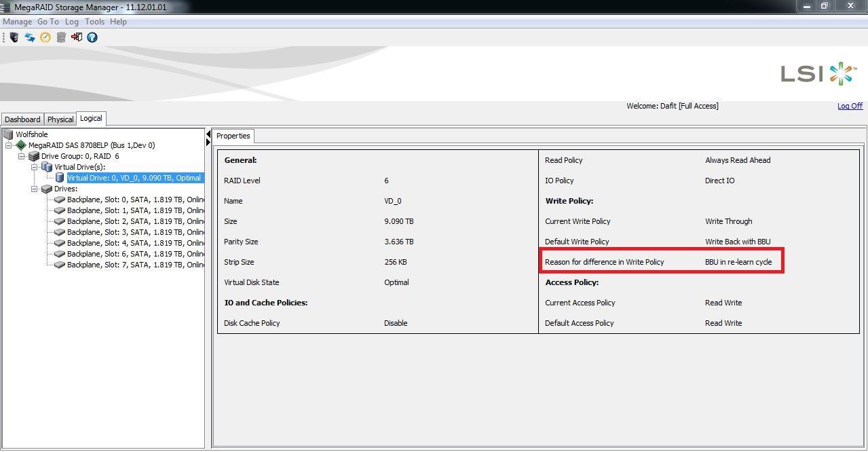Viewport: 868px width, 452px height.
Task: Select the disk icon for Slot 3
Action: click(60, 232)
